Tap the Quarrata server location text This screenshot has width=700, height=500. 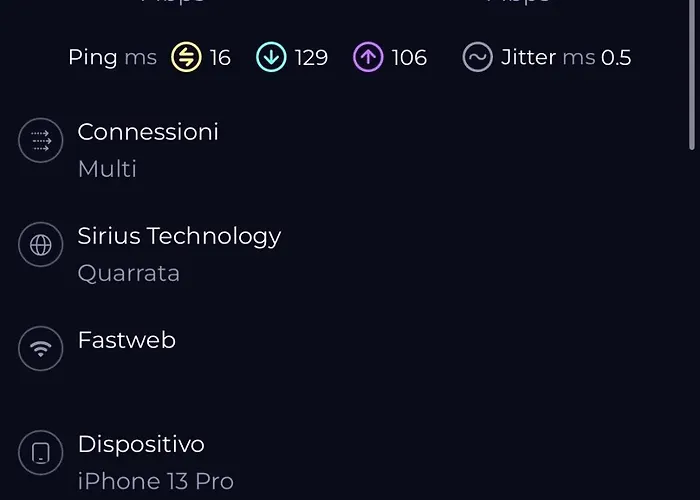[129, 274]
